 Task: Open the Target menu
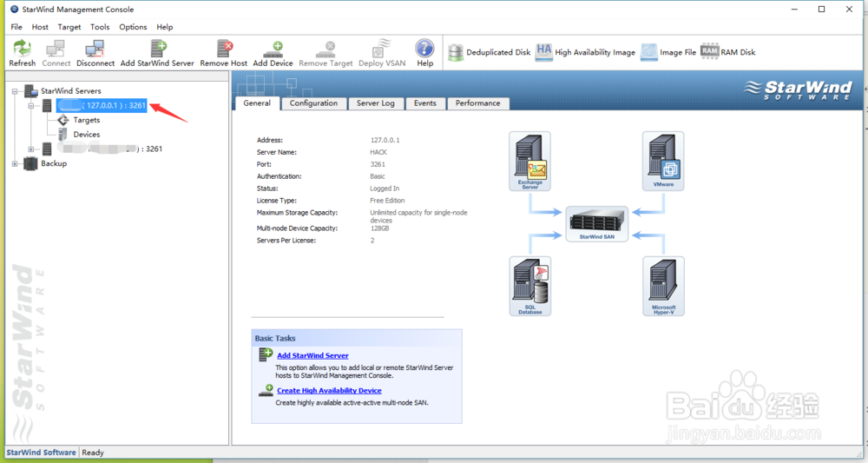click(x=69, y=27)
